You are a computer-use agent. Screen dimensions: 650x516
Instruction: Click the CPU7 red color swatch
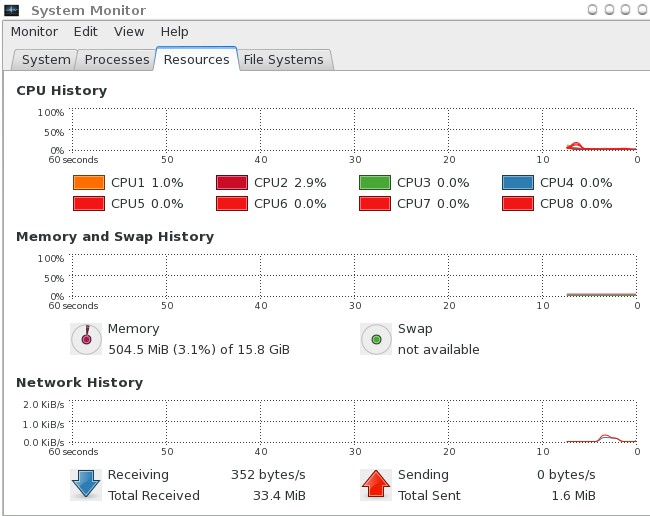click(375, 203)
